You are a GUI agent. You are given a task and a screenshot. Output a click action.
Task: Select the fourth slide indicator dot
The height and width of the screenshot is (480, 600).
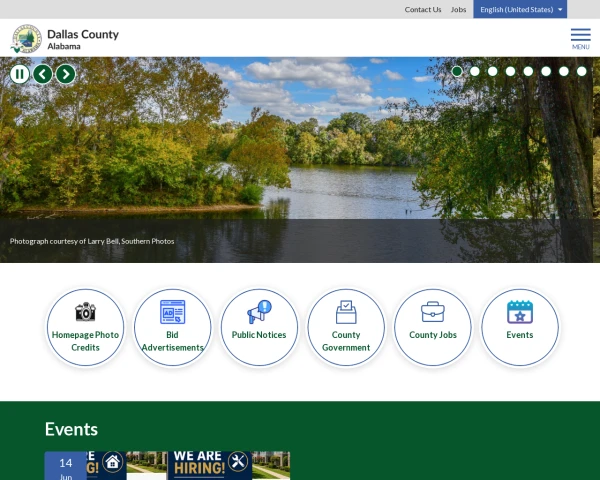510,71
